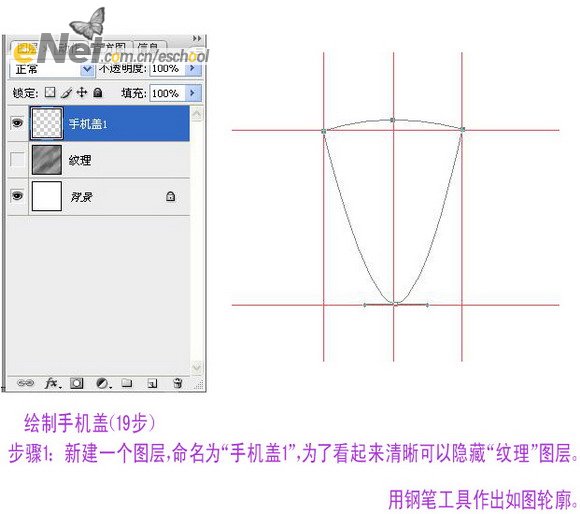This screenshot has height=514, width=580.
Task: Create a new layer group folder
Action: coord(127,383)
